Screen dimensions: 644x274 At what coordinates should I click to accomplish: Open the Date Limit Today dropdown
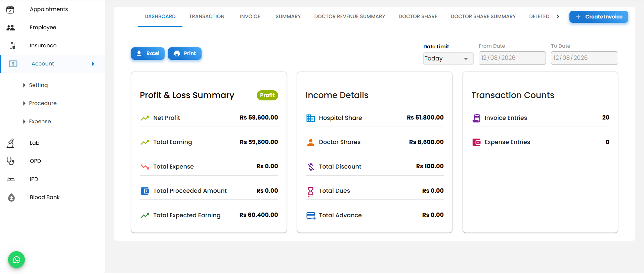448,58
